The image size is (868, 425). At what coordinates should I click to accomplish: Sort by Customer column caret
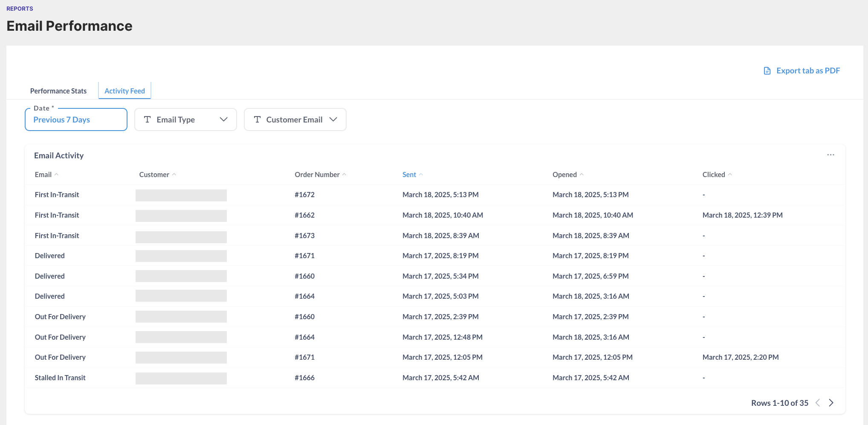(174, 175)
